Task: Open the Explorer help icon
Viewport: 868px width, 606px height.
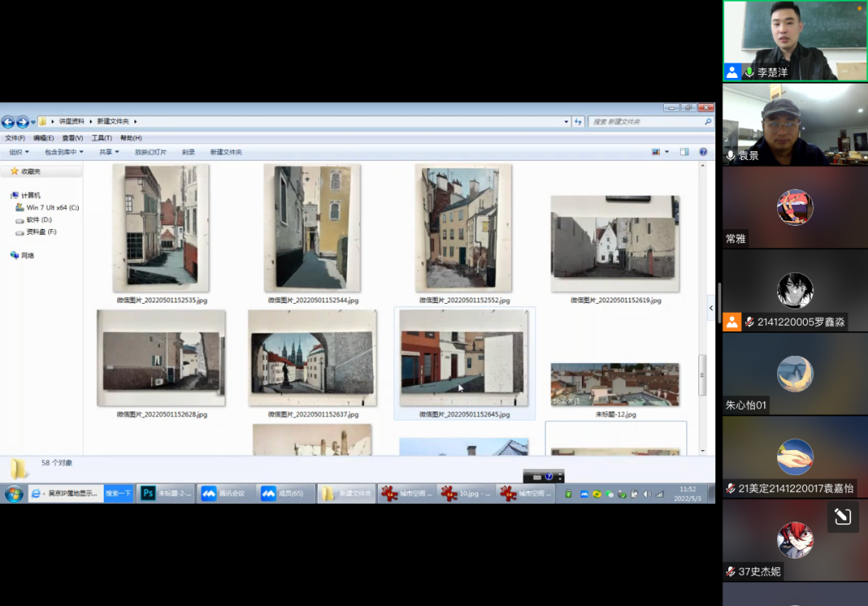Action: tap(703, 152)
